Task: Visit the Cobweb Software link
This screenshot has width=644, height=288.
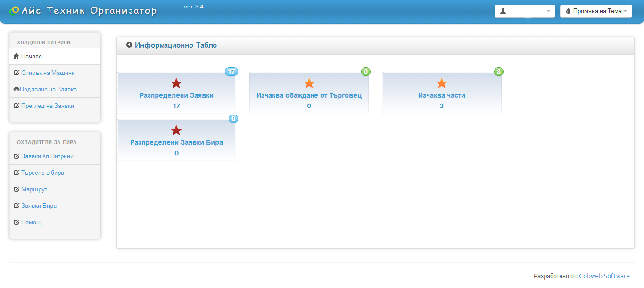Action: click(604, 276)
